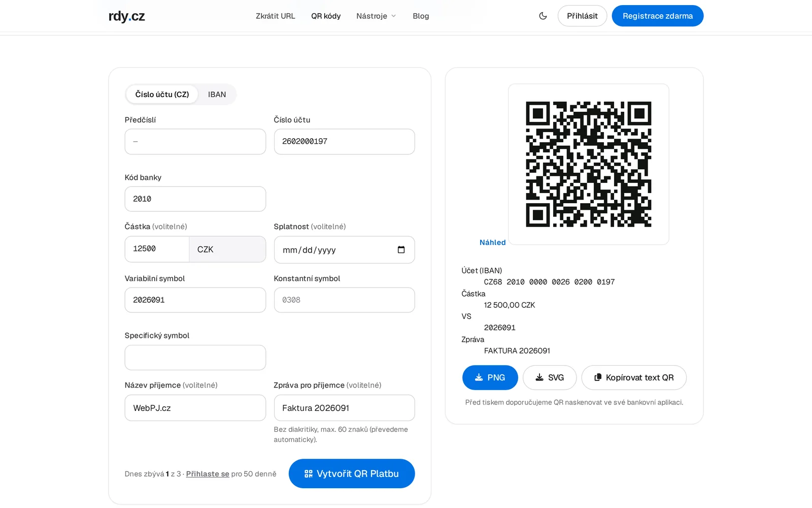Focus the Předčíslí input field
The width and height of the screenshot is (812, 508).
[195, 141]
